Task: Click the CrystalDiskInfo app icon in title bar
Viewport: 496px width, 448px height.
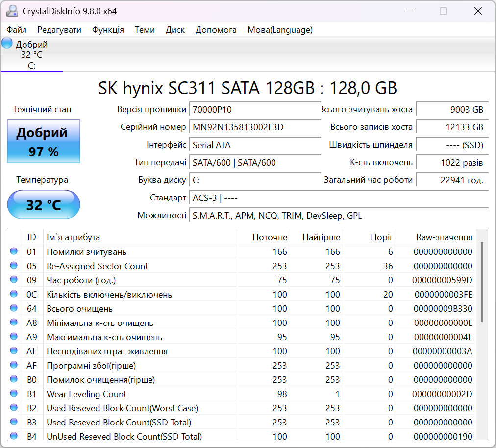Action: 12,11
